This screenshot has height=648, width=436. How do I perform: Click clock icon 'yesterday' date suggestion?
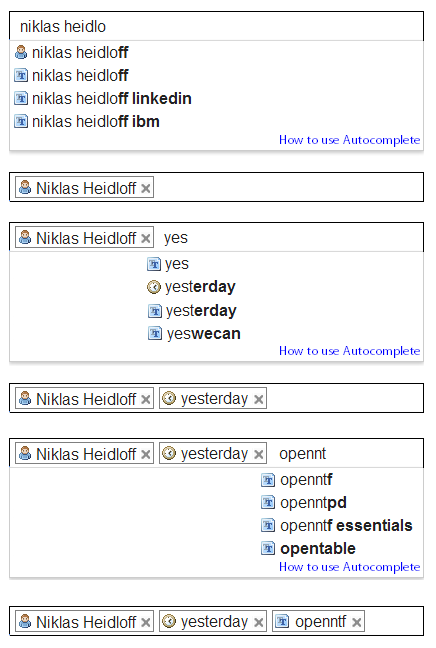click(x=191, y=286)
